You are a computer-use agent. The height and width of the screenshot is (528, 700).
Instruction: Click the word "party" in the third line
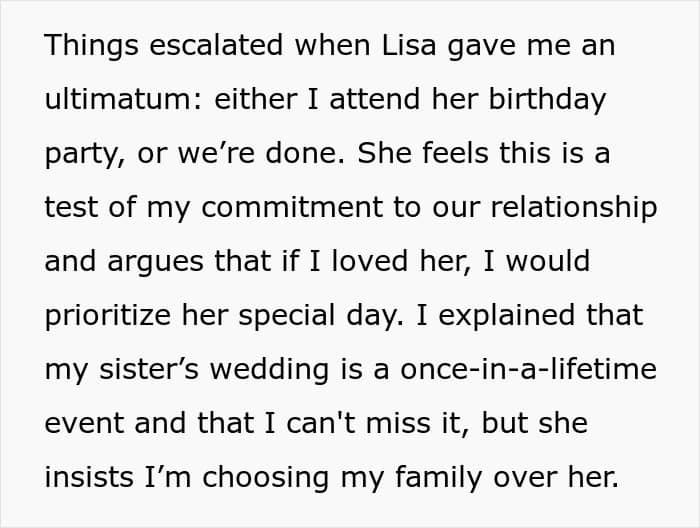click(85, 155)
